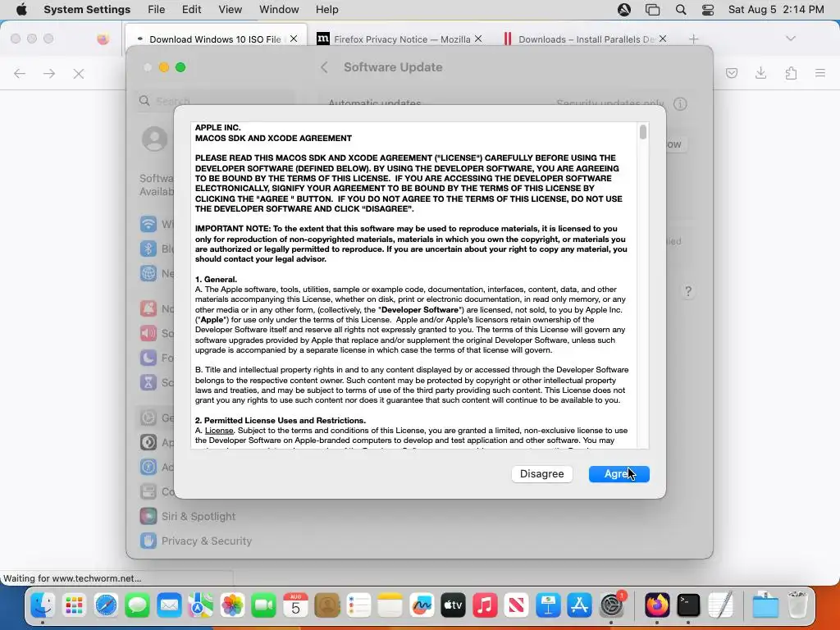Open Freeform from the Dock
Viewport: 840px width, 630px height.
[x=422, y=605]
